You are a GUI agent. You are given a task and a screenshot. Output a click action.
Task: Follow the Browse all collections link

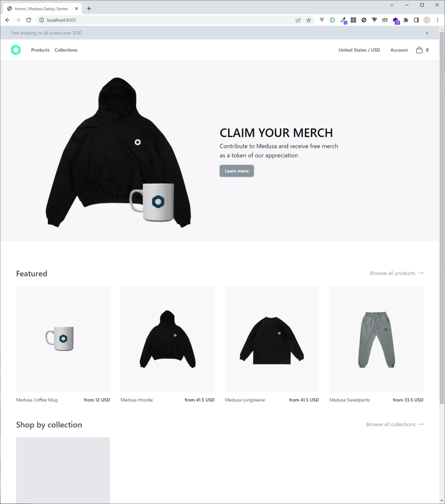pos(395,424)
